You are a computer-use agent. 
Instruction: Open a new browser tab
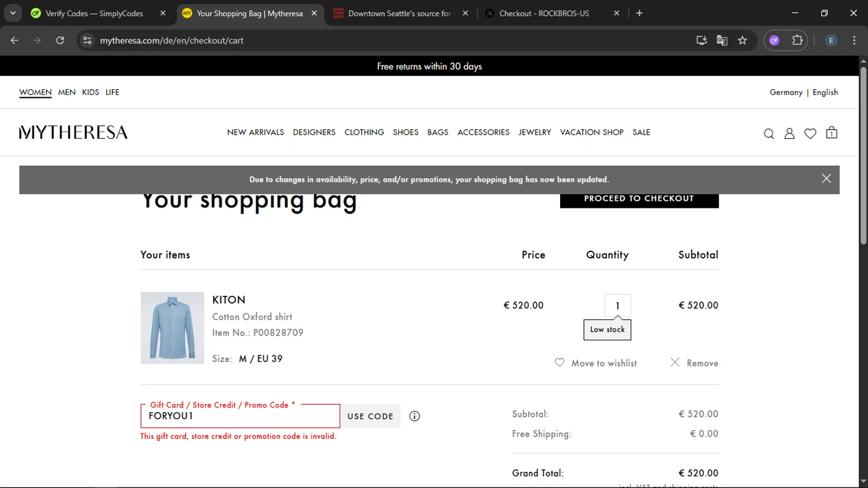639,13
